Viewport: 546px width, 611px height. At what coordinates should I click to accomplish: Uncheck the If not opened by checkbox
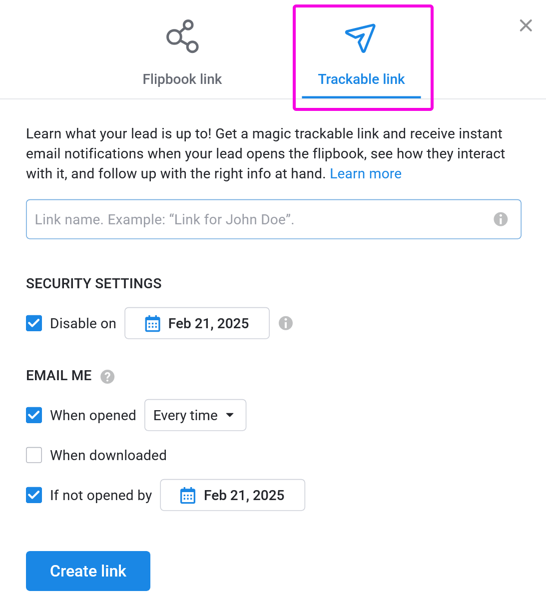pos(34,495)
